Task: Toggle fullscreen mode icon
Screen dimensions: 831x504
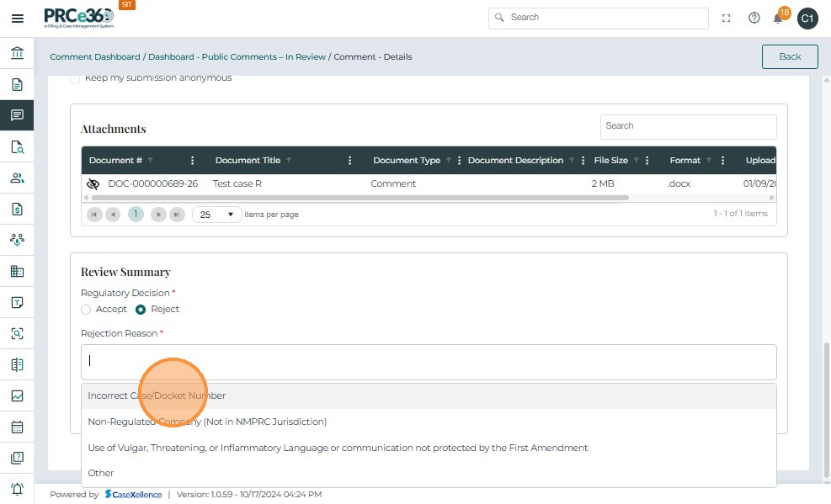Action: coord(727,18)
